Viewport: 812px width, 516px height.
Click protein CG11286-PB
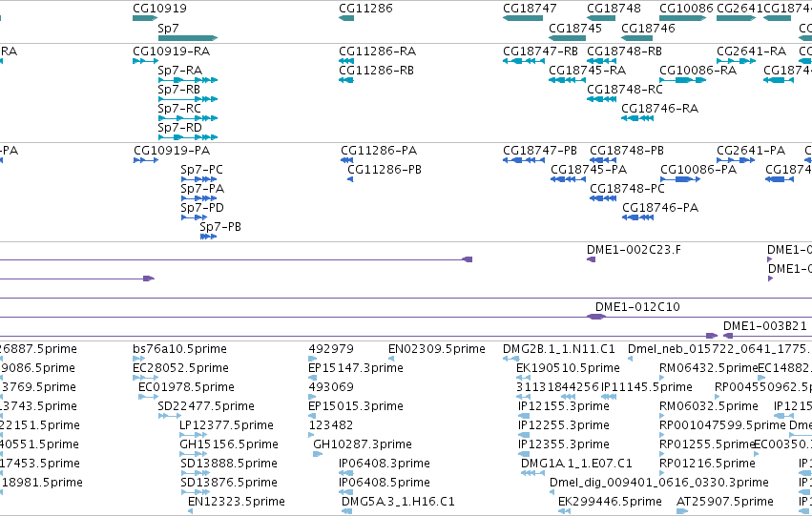coord(385,169)
